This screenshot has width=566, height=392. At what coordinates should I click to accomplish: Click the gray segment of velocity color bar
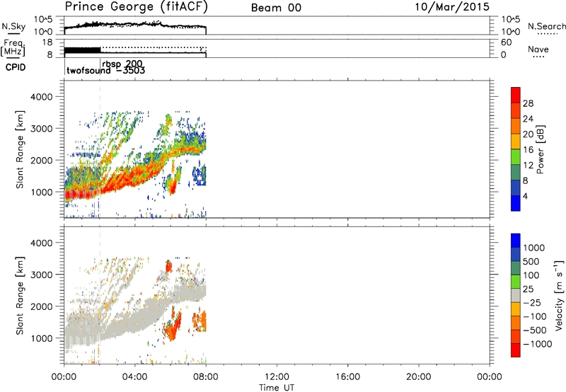(x=516, y=296)
